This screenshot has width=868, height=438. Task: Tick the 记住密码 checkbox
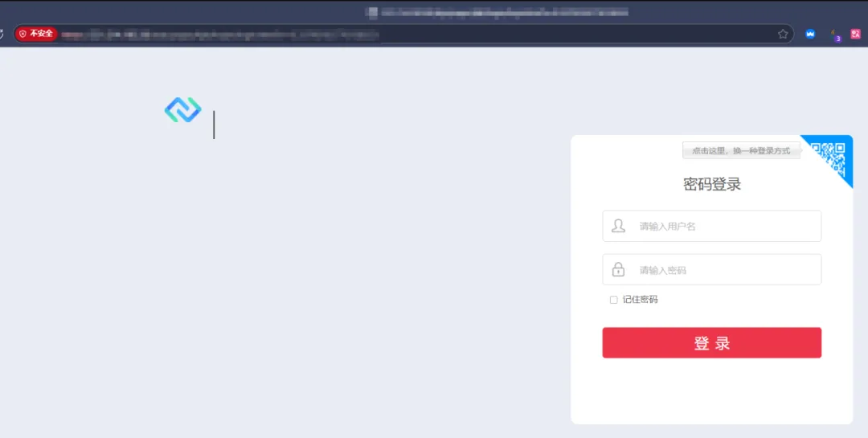tap(613, 300)
